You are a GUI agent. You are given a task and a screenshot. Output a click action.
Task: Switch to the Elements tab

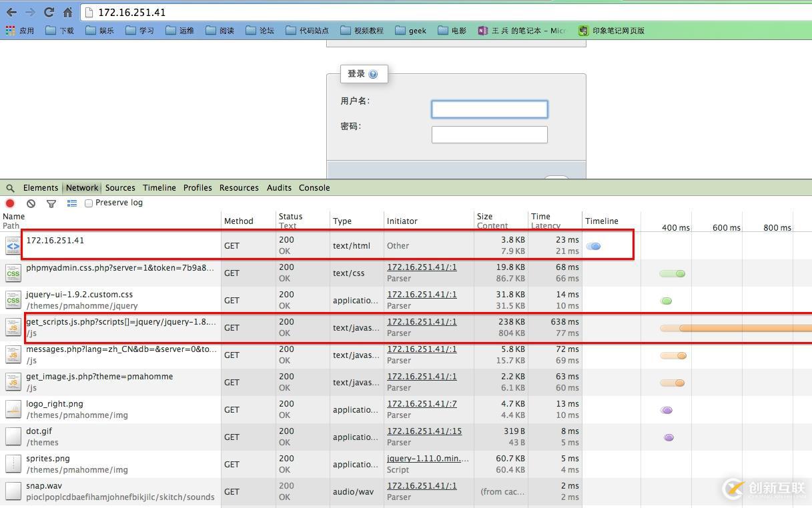(x=41, y=188)
